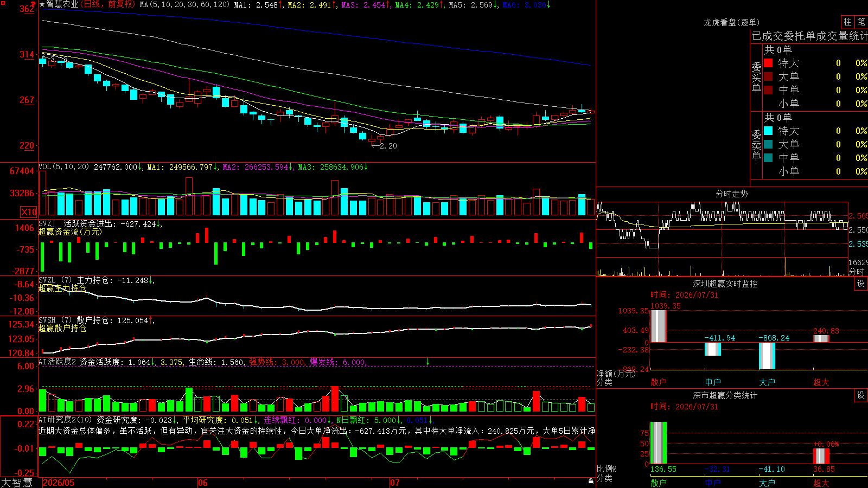Click the teal swatch for 委卖单 中单
This screenshot has width=868, height=488.
(768, 158)
